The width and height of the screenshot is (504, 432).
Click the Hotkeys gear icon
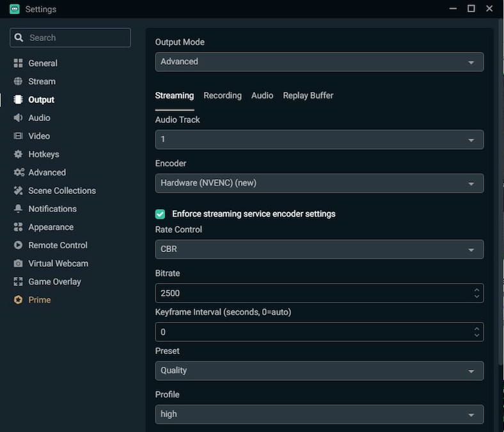click(x=18, y=154)
